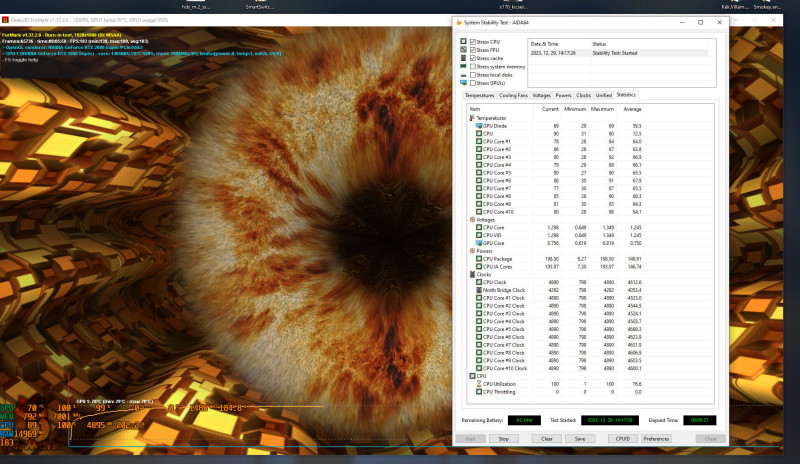
Task: Click the Clear button
Action: tap(546, 438)
